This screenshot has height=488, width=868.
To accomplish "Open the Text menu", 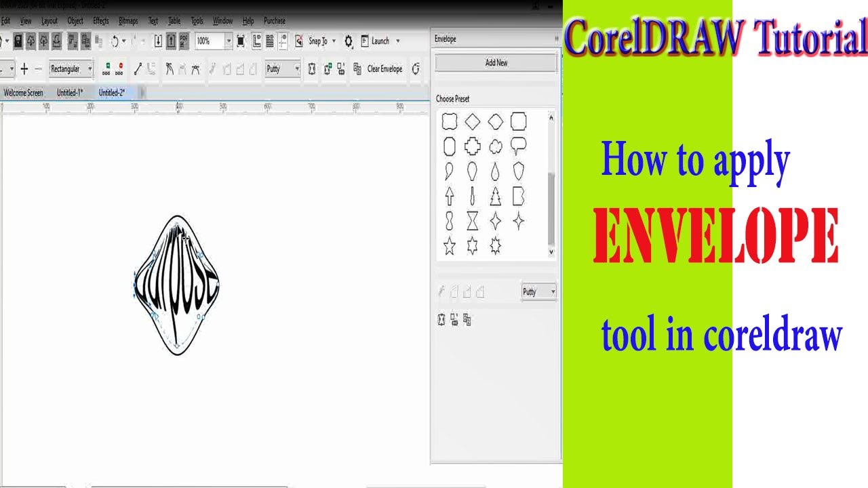I will 153,21.
